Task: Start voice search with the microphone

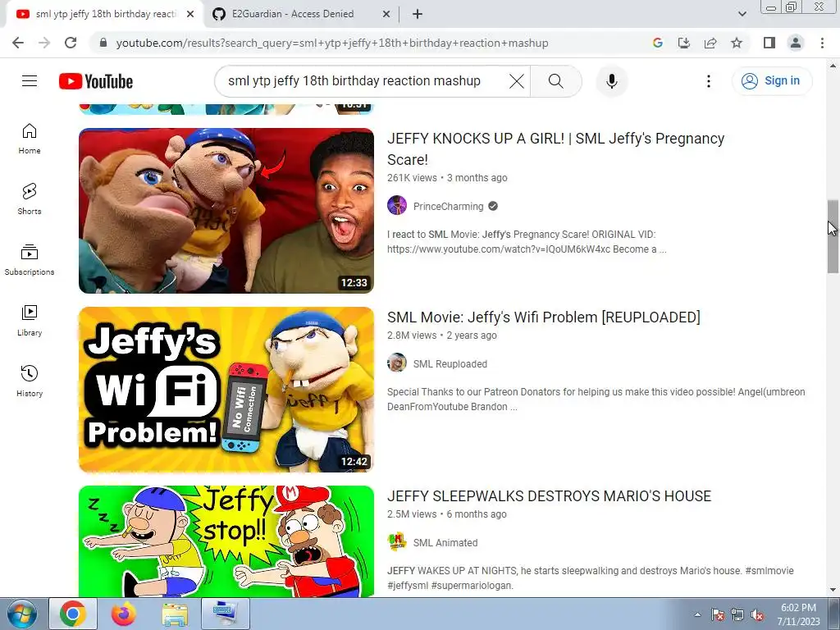Action: (x=612, y=81)
